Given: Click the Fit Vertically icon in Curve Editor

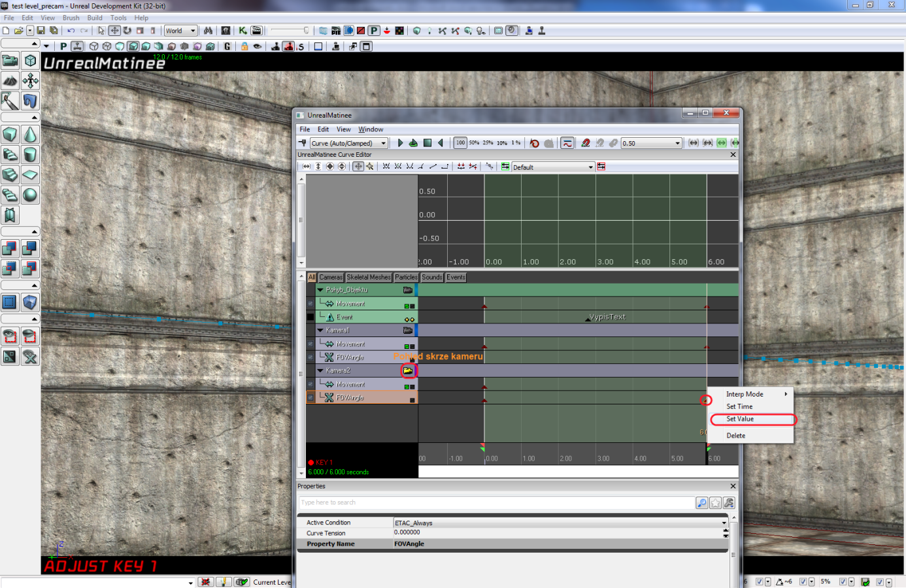Looking at the screenshot, I should click(318, 167).
